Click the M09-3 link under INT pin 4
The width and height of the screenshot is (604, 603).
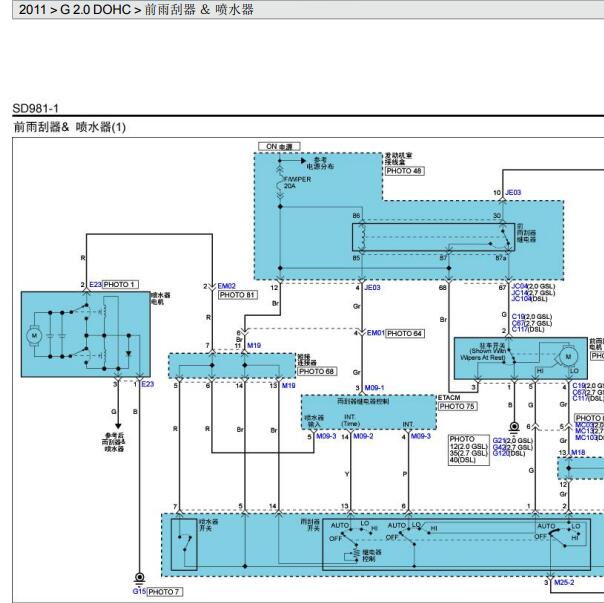point(421,436)
